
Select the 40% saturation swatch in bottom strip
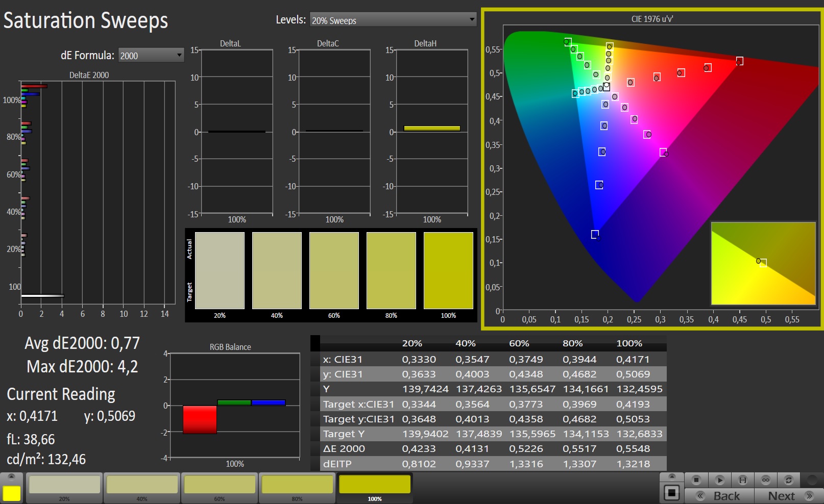pos(142,485)
